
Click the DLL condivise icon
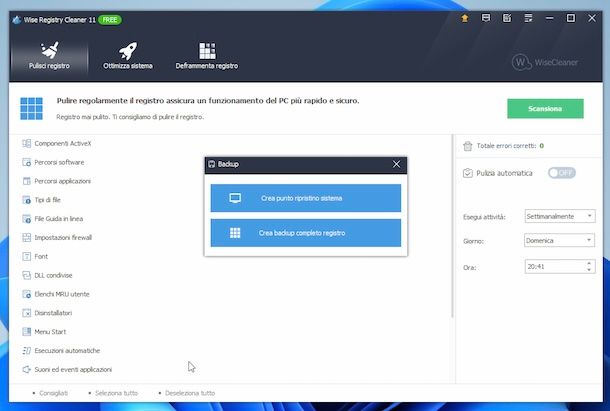[x=26, y=275]
